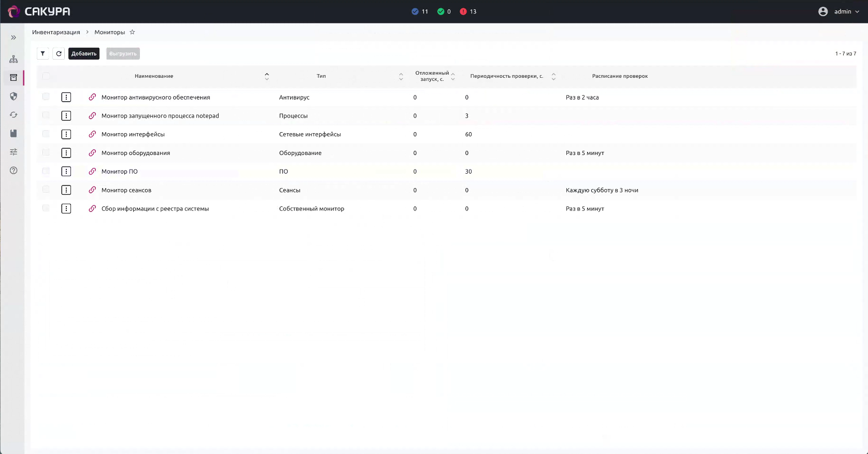Click link icon of Монитор запущенного процесса notepad
Viewport: 868px width, 454px height.
[x=92, y=116]
